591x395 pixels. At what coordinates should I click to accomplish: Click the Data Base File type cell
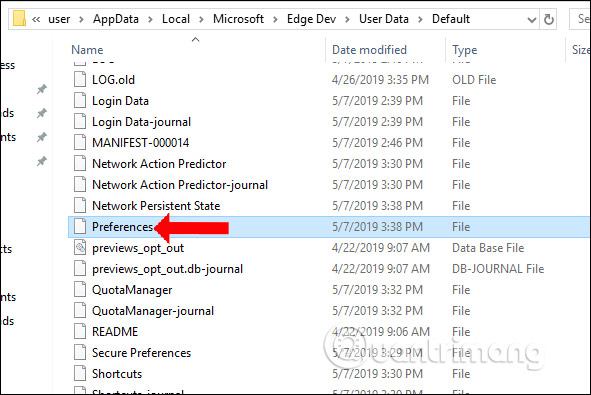pyautogui.click(x=488, y=248)
